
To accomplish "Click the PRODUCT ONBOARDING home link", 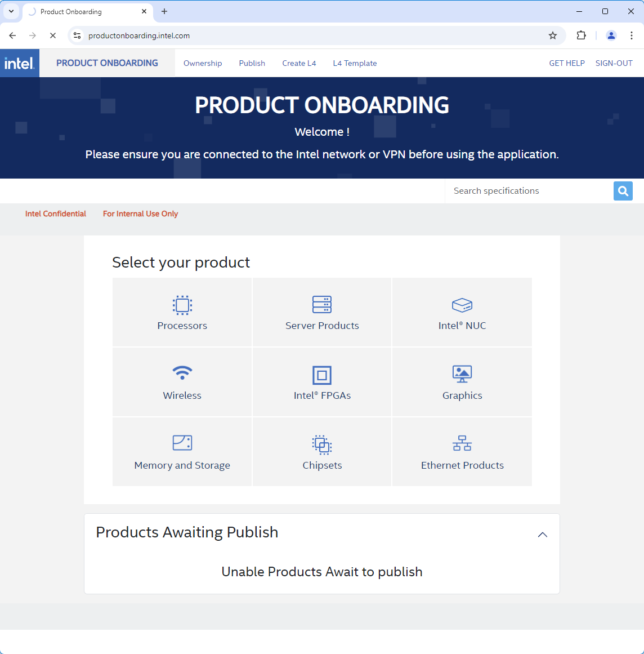I will click(107, 63).
